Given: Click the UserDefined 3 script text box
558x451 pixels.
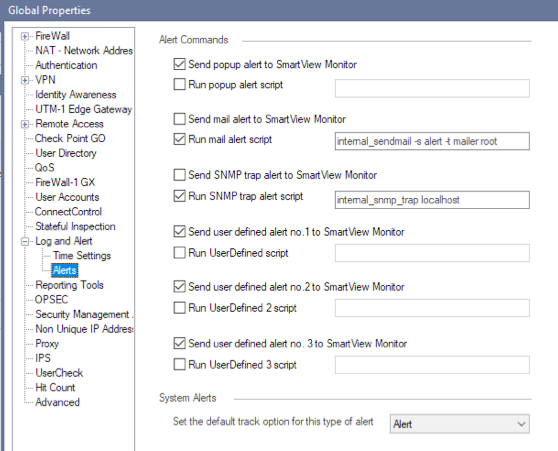Looking at the screenshot, I should pyautogui.click(x=432, y=365).
